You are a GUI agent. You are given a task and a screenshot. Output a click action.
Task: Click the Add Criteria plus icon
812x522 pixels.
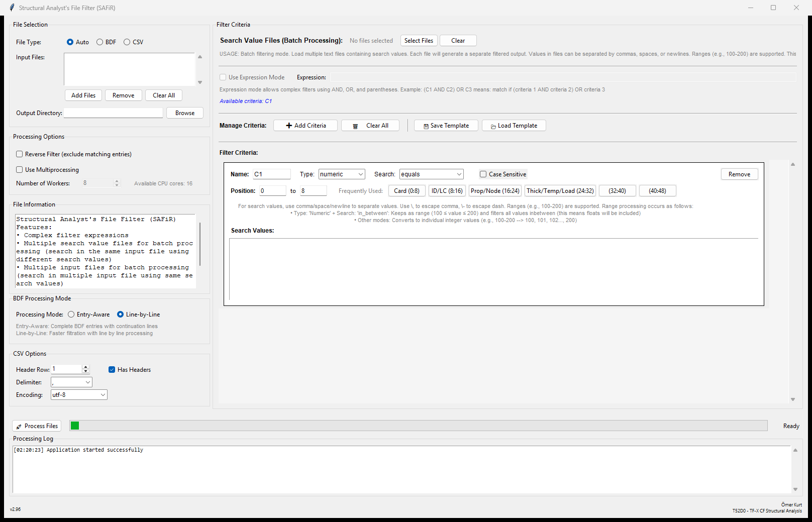tap(289, 125)
